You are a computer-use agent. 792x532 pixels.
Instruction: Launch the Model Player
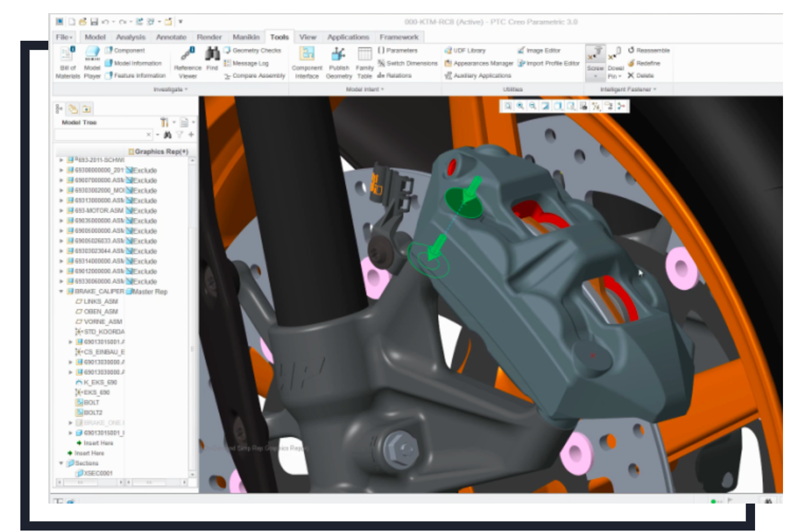[x=92, y=63]
